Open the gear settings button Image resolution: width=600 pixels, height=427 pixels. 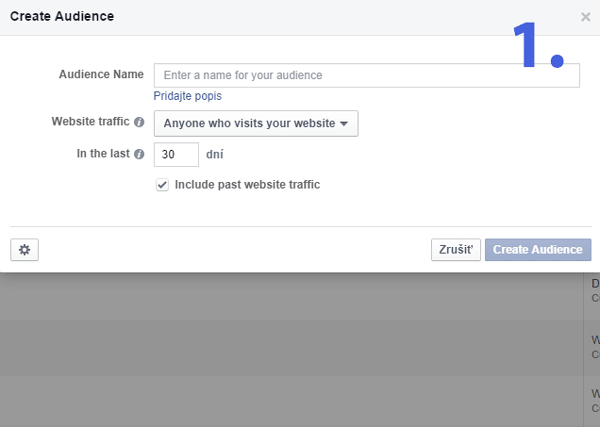[x=24, y=250]
